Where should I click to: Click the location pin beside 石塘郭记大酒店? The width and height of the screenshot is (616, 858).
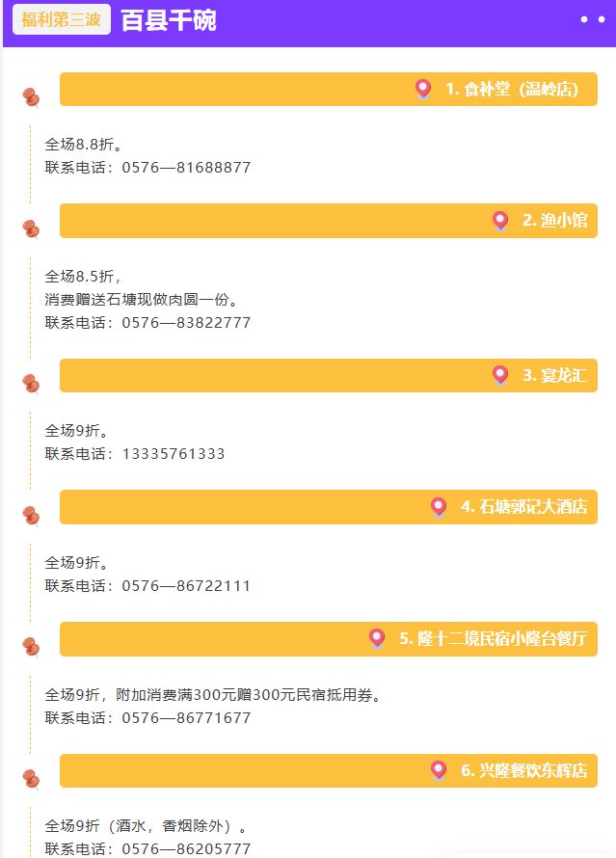pos(439,507)
